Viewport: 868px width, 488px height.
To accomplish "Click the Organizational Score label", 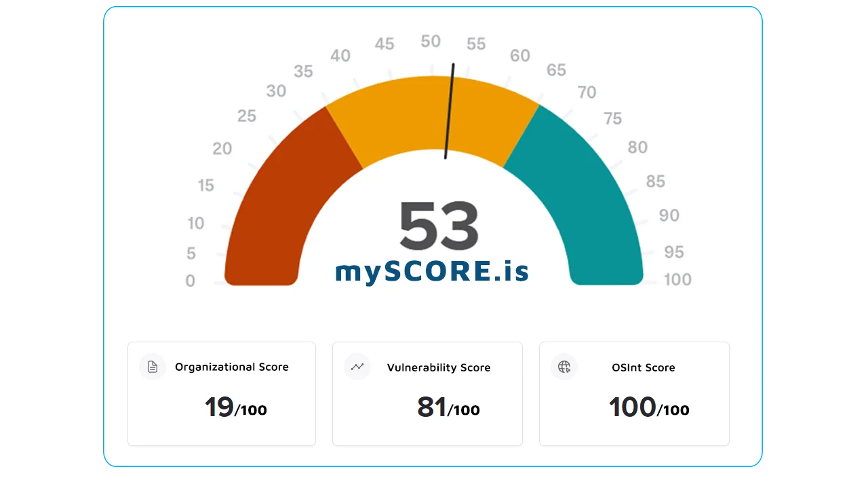I will click(x=232, y=367).
